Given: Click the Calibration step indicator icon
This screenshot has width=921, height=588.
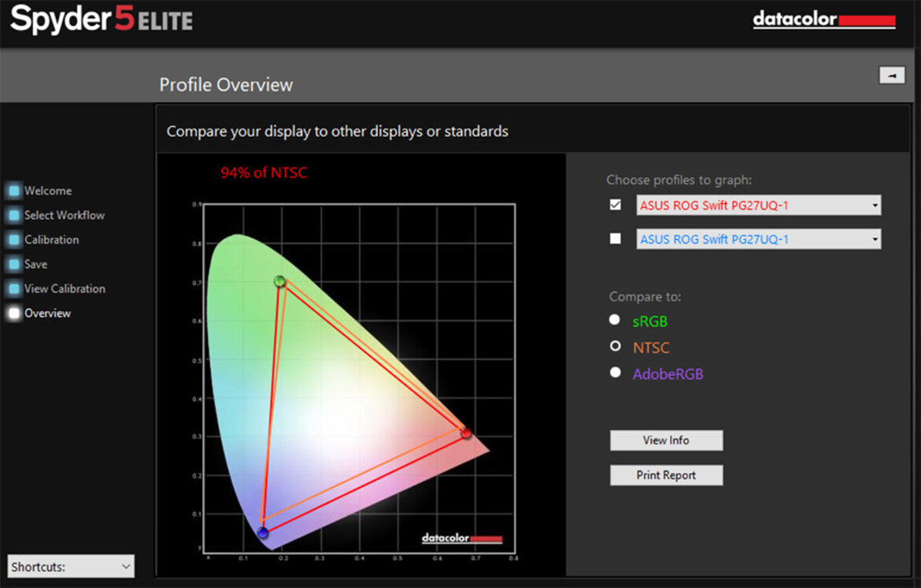Looking at the screenshot, I should click(13, 239).
